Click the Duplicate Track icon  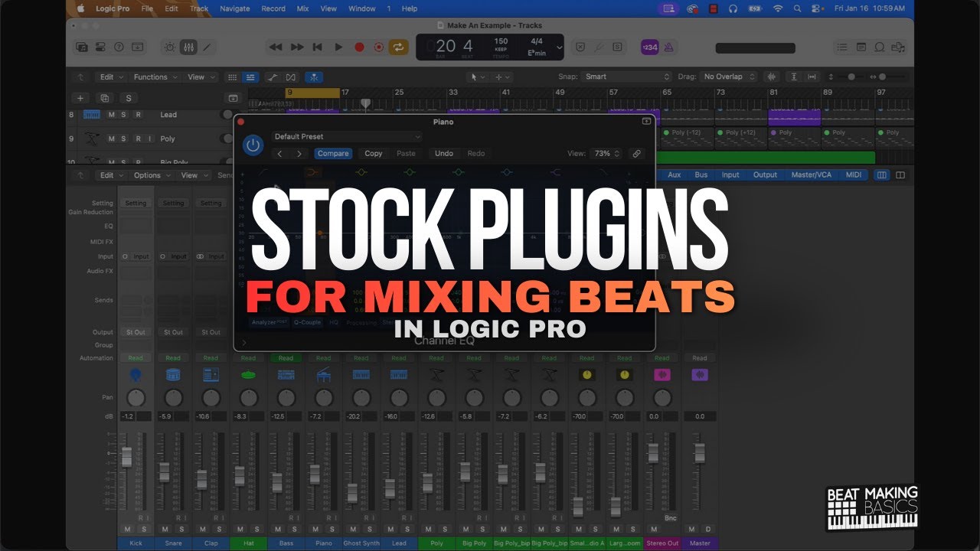pos(104,98)
